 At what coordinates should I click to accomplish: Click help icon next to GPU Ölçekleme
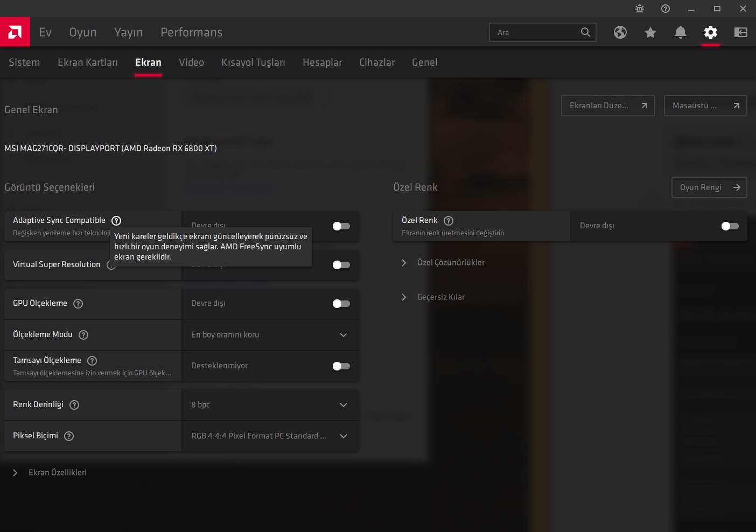pos(78,304)
